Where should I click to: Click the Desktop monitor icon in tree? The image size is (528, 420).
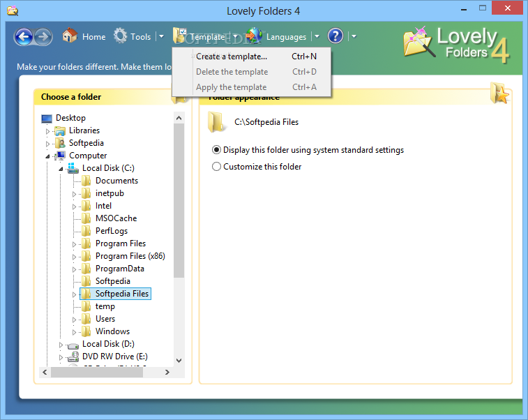pos(47,118)
